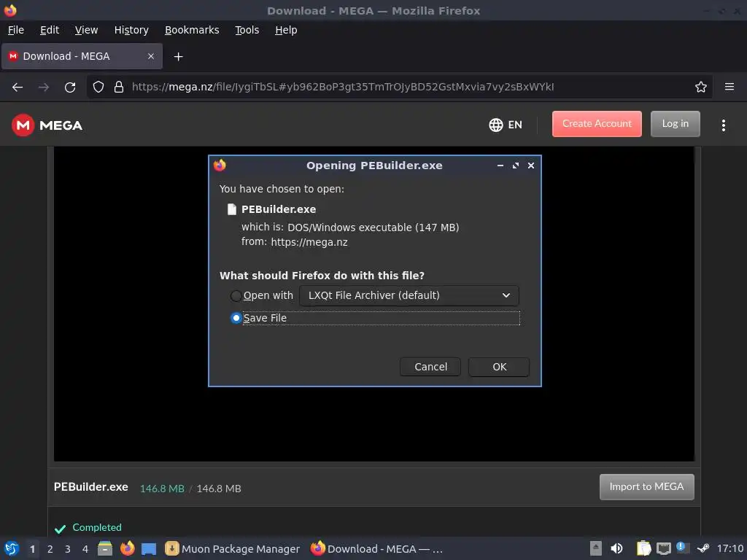Click the green Completed checkmark icon

(x=60, y=529)
